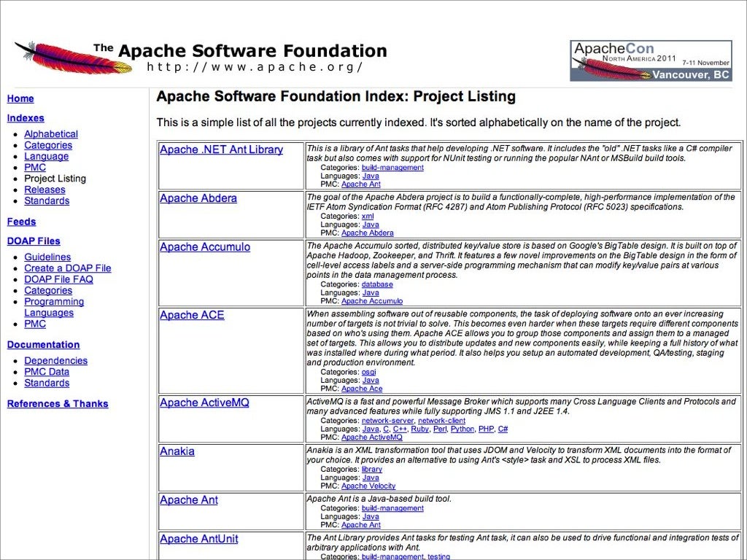
Task: Open the Apache .NET Ant Library project
Action: 222,149
